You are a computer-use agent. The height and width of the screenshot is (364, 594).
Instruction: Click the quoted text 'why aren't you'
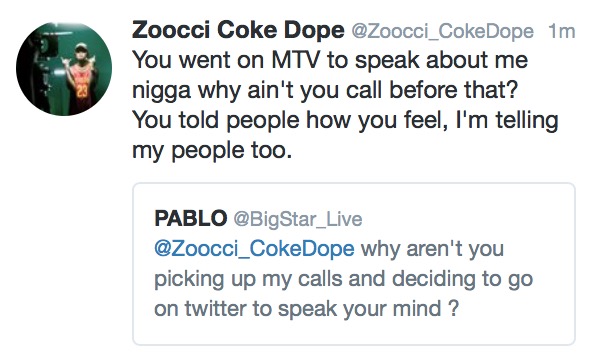point(432,250)
